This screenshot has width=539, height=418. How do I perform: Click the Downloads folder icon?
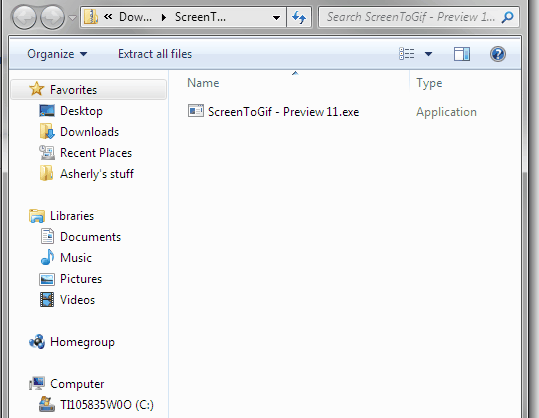(47, 131)
